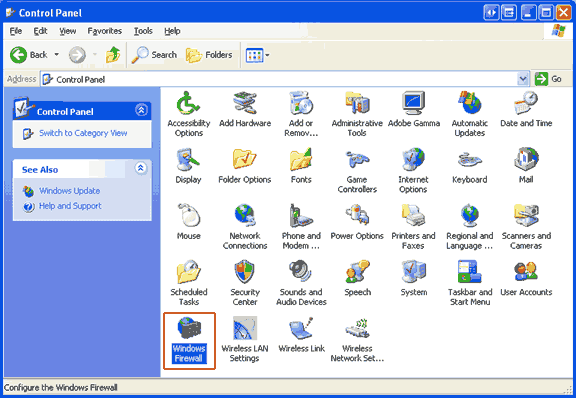Open Scanners and Cameras
Image resolution: width=576 pixels, height=398 pixels.
click(526, 227)
